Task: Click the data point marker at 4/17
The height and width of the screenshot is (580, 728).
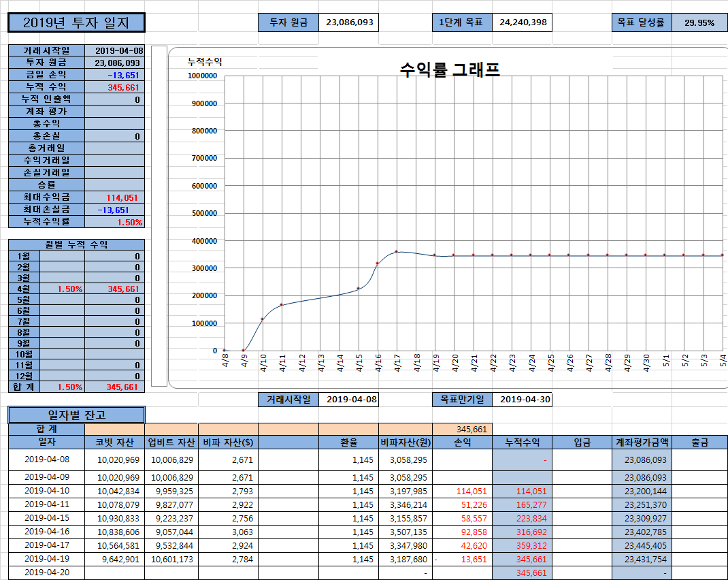Action: point(396,251)
